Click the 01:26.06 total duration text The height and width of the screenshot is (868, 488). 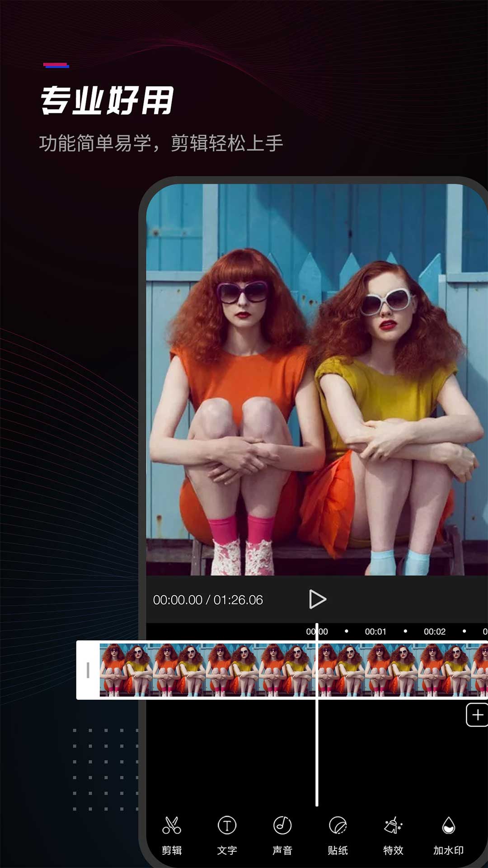[238, 600]
